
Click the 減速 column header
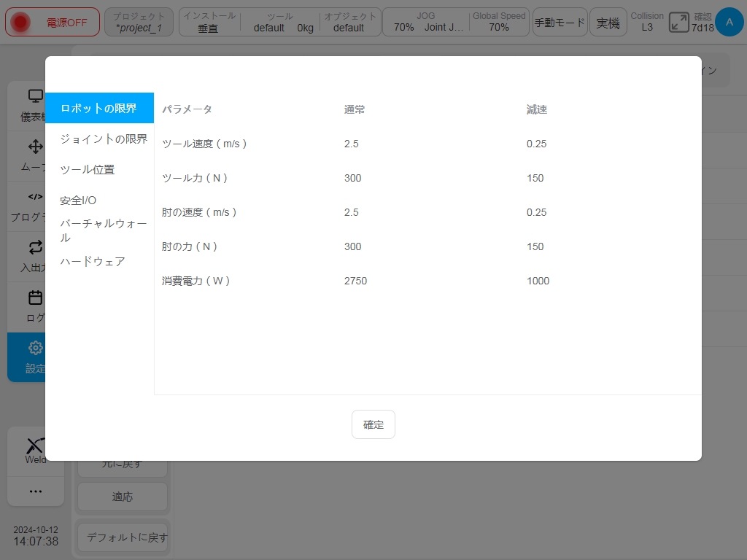click(x=537, y=109)
